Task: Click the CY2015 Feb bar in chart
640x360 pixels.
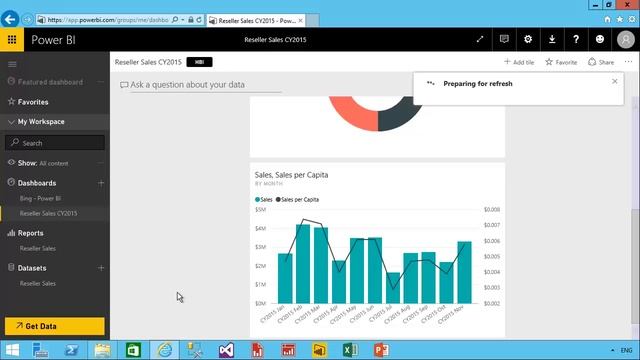Action: [303, 264]
